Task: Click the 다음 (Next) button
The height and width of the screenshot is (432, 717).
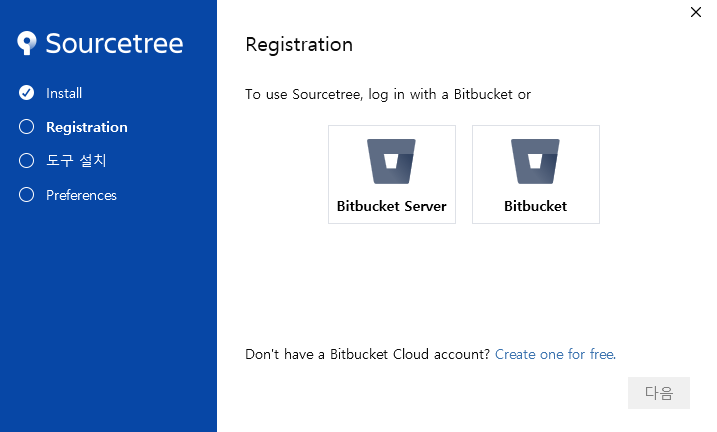Action: click(659, 393)
